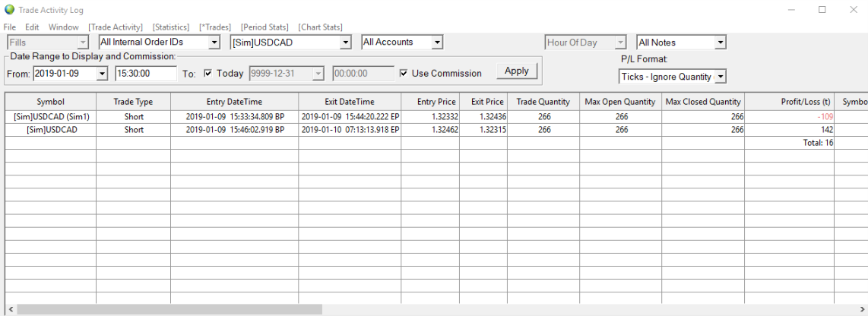868x316 pixels.
Task: Expand the All Internal Order IDs dropdown
Action: [214, 42]
